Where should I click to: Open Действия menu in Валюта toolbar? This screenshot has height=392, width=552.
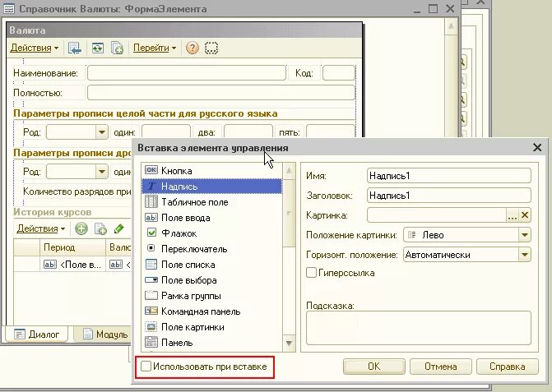point(35,48)
